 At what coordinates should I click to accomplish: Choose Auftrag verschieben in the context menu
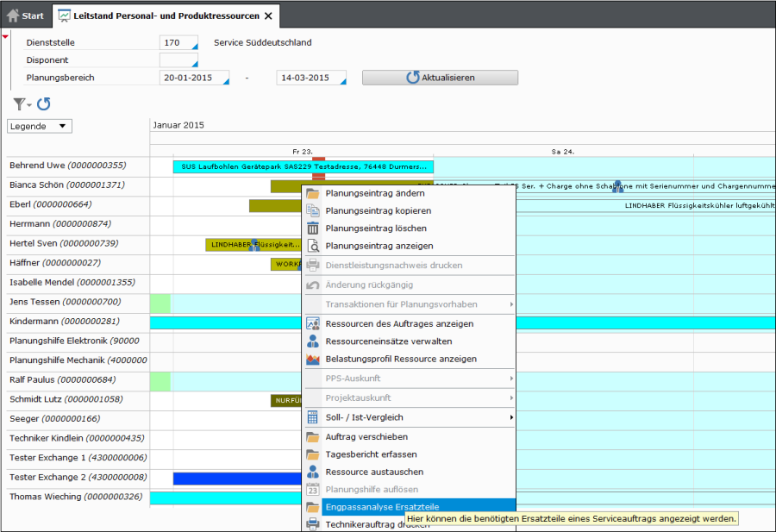pyautogui.click(x=366, y=437)
